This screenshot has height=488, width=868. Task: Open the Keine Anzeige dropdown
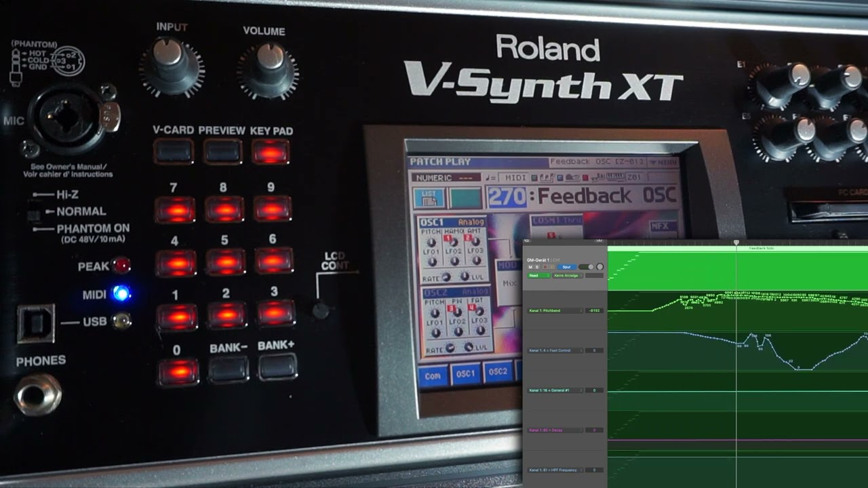coord(568,275)
